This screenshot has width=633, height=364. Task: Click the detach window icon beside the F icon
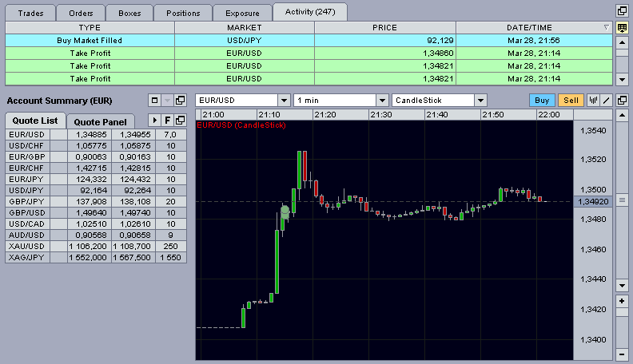click(x=180, y=120)
